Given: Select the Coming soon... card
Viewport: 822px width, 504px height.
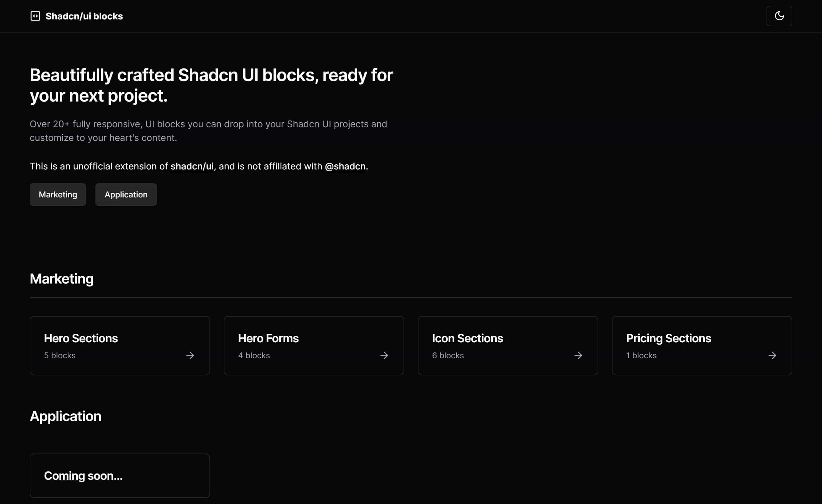Looking at the screenshot, I should [120, 476].
